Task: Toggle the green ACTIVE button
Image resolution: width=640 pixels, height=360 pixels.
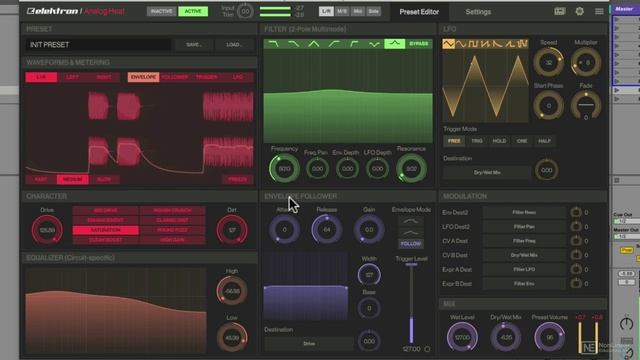Action: pos(193,11)
